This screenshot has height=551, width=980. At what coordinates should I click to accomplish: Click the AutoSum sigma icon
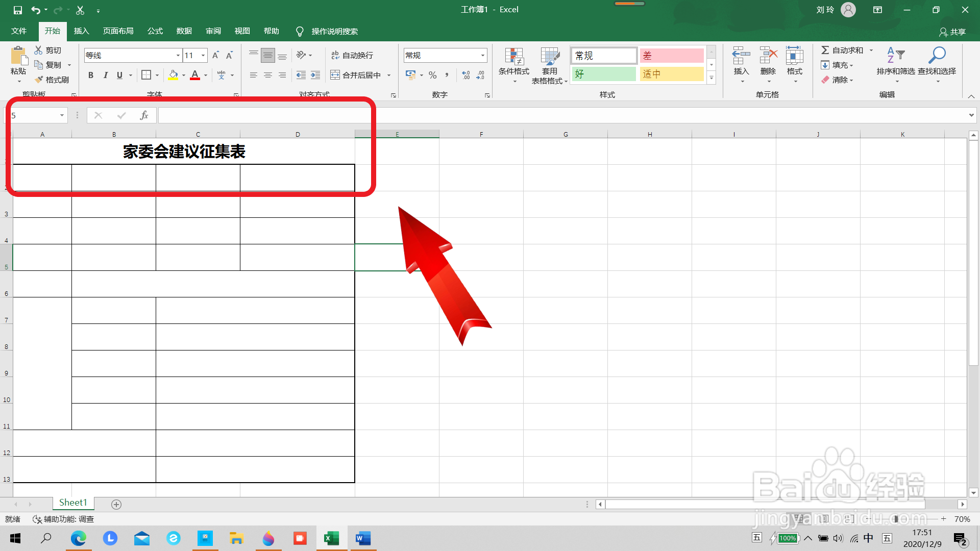coord(825,50)
